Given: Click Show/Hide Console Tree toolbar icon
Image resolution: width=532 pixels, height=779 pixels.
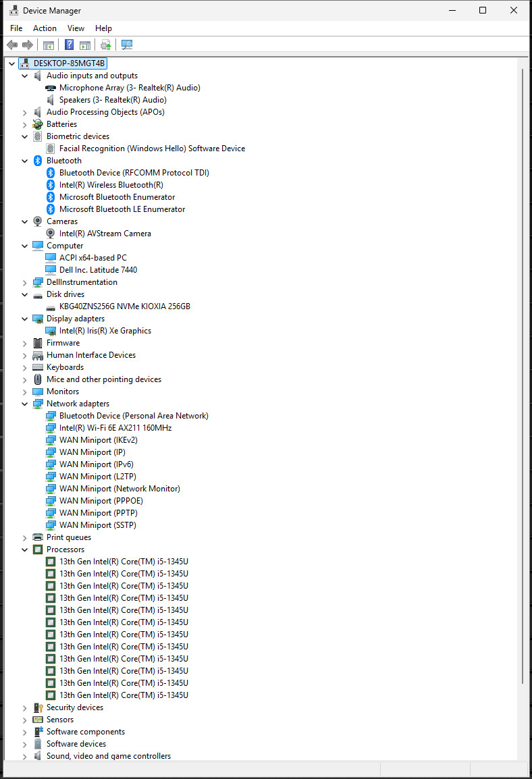Looking at the screenshot, I should [48, 45].
